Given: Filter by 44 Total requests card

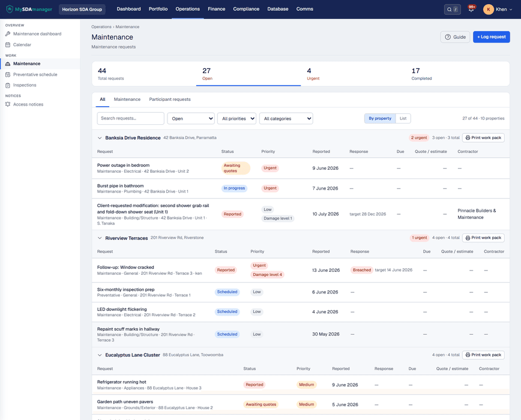Looking at the screenshot, I should 144,74.
